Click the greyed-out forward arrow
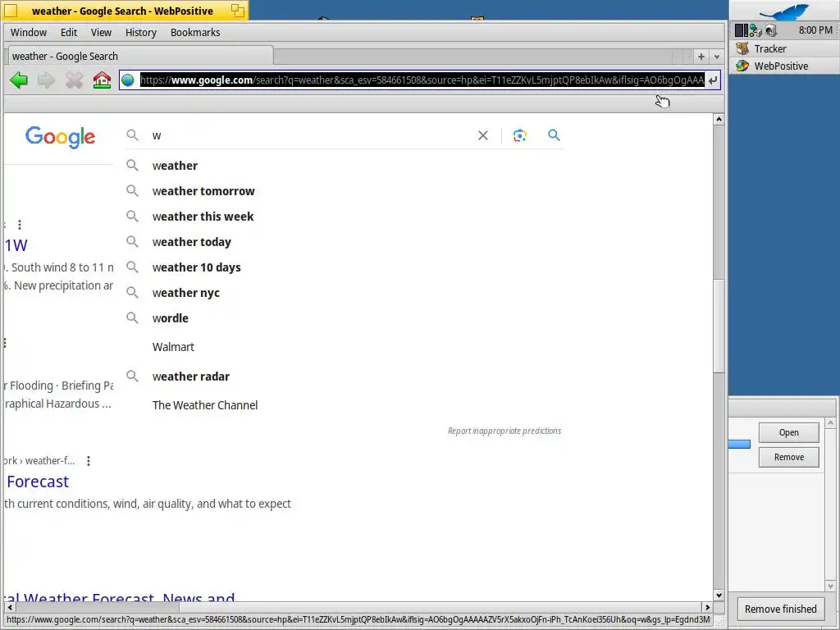The height and width of the screenshot is (630, 840). pos(46,80)
